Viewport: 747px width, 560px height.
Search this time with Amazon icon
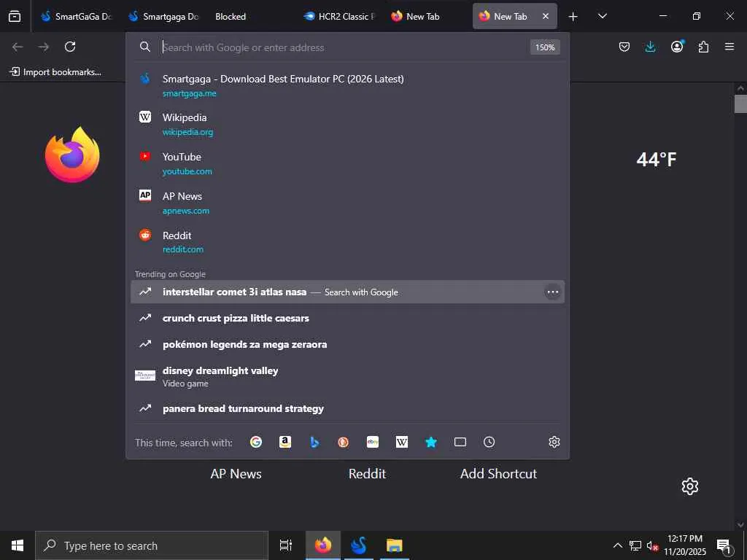(285, 443)
